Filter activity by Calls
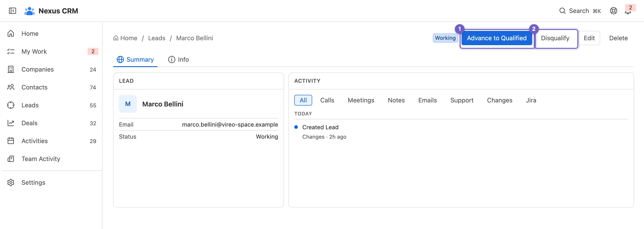 pyautogui.click(x=327, y=100)
